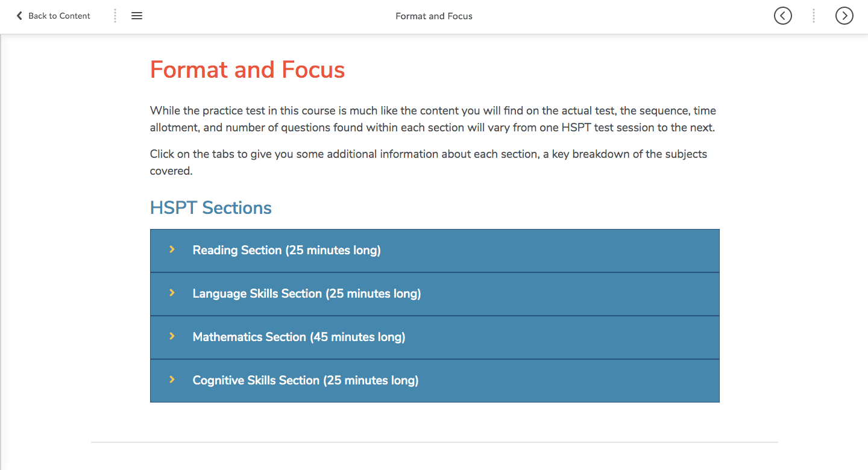Image resolution: width=868 pixels, height=470 pixels.
Task: Click the intro paragraph about the practice test
Action: (x=433, y=119)
